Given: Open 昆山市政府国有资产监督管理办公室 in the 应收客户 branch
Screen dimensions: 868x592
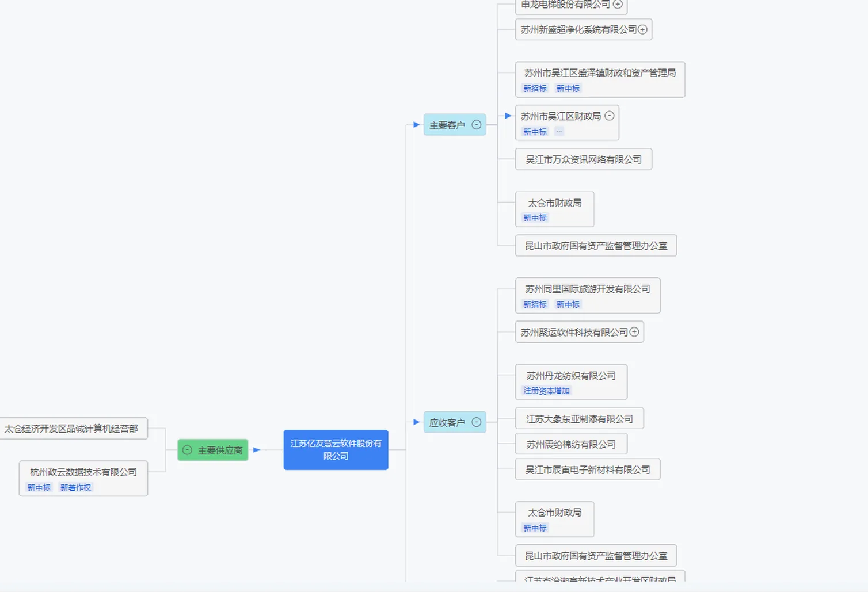Looking at the screenshot, I should pyautogui.click(x=596, y=556).
